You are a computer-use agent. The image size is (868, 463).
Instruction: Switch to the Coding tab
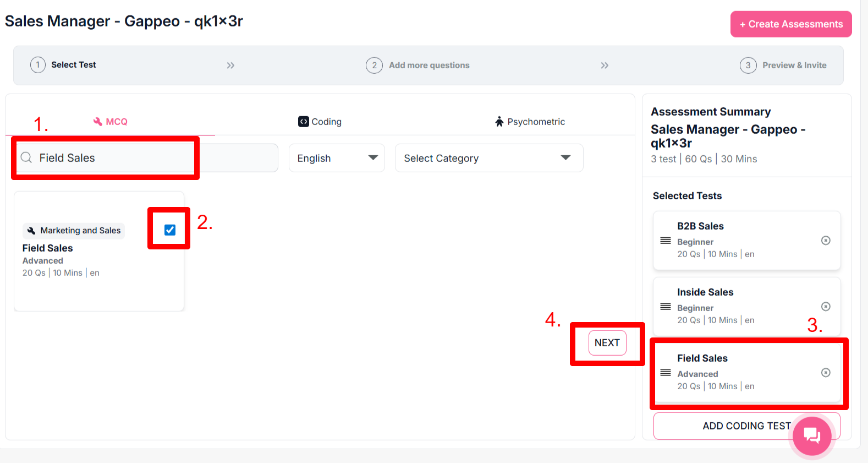[320, 122]
